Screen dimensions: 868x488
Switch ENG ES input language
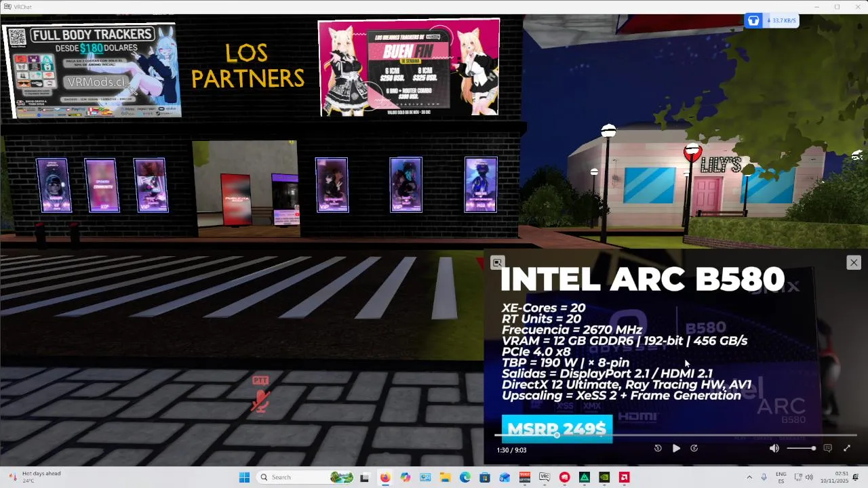(781, 477)
